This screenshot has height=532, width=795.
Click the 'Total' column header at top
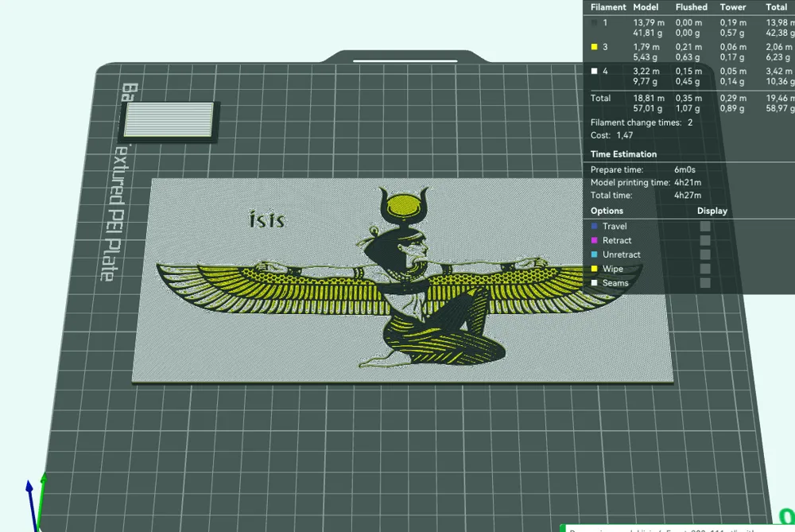[776, 7]
